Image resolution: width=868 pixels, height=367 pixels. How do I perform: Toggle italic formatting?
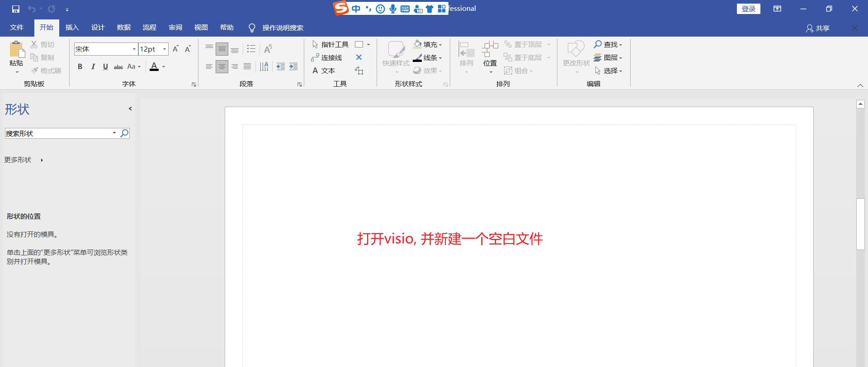(x=93, y=67)
